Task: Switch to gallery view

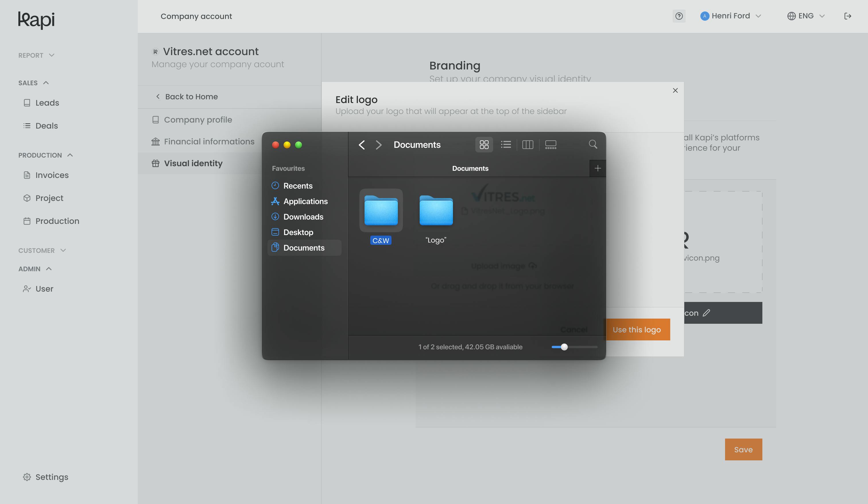Action: 551,145
